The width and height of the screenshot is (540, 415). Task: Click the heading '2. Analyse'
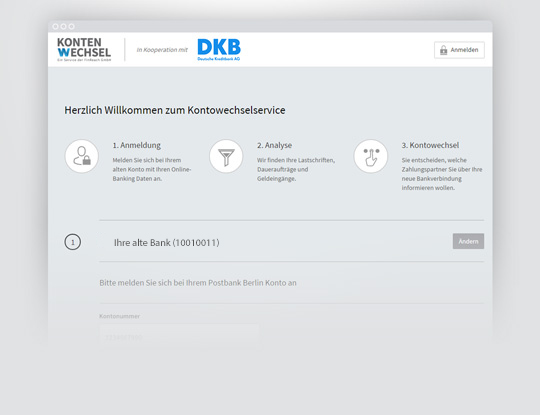pos(274,145)
